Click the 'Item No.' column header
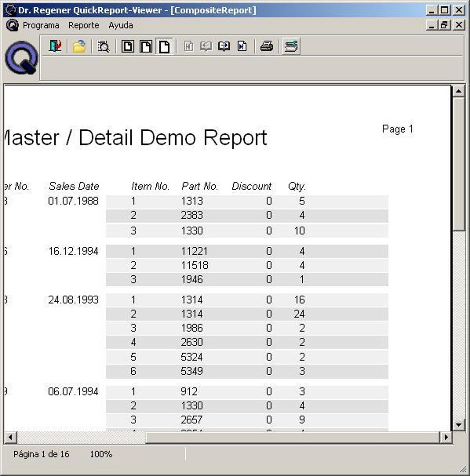 tap(150, 186)
